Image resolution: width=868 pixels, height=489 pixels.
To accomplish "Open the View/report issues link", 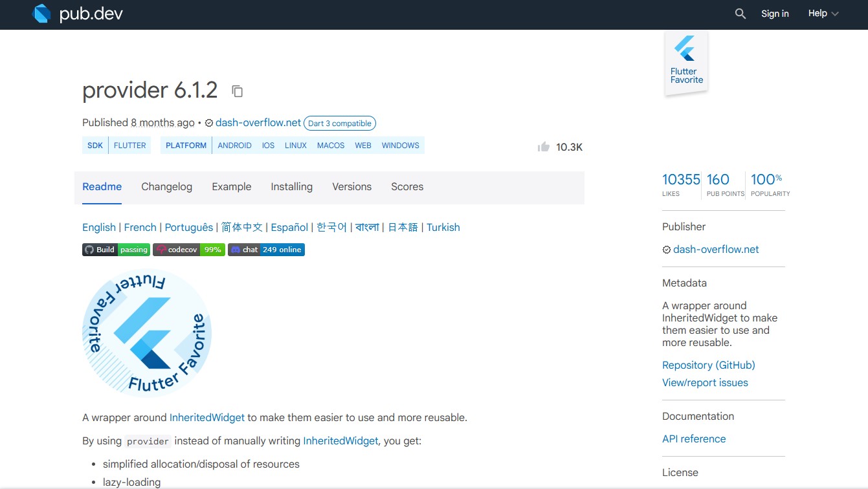I will coord(705,382).
